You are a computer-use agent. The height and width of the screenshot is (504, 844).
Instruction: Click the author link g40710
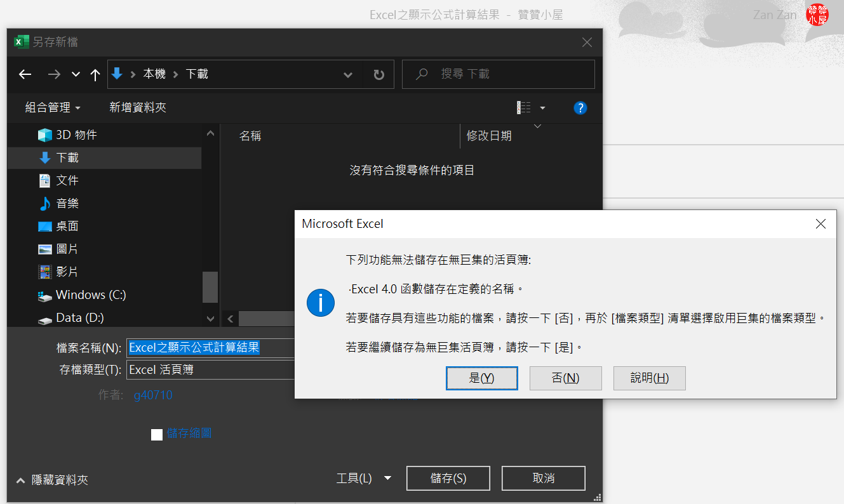pos(153,395)
